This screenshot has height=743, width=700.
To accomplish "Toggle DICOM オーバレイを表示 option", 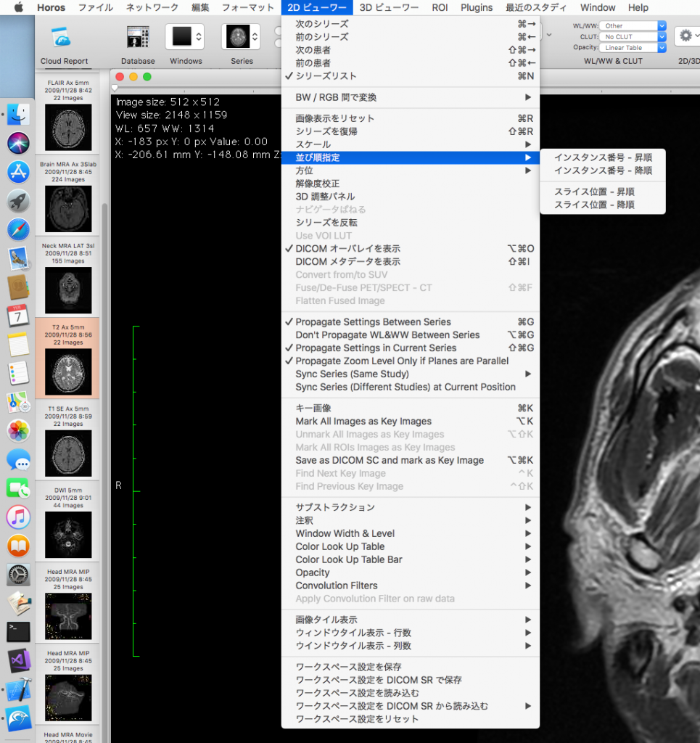I will point(410,248).
